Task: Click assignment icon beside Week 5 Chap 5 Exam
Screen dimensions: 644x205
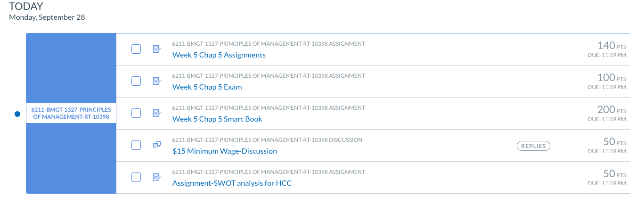Action: pos(157,81)
